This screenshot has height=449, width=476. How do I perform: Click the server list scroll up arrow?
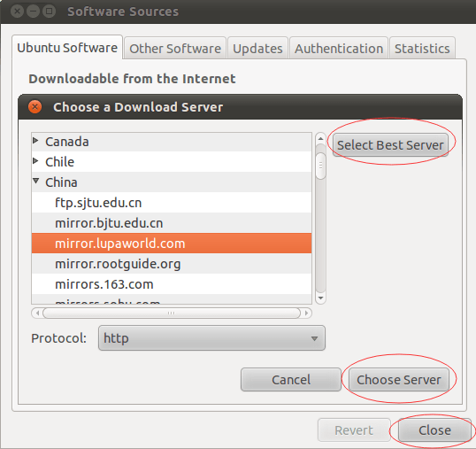[x=320, y=139]
